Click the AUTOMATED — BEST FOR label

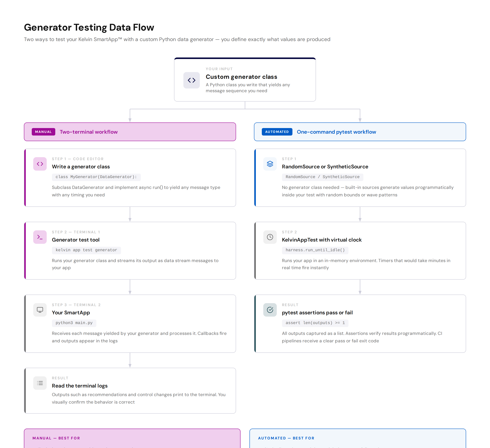pyautogui.click(x=286, y=438)
